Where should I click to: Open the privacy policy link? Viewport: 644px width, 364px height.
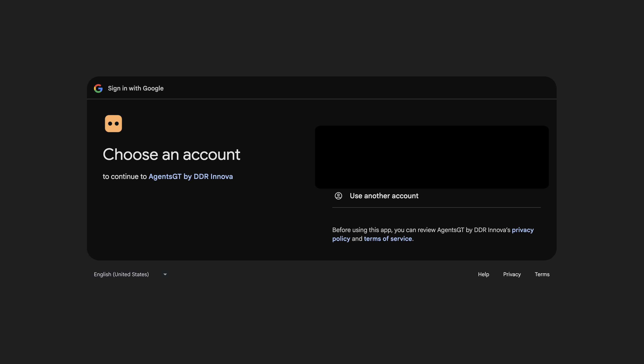[x=523, y=230]
